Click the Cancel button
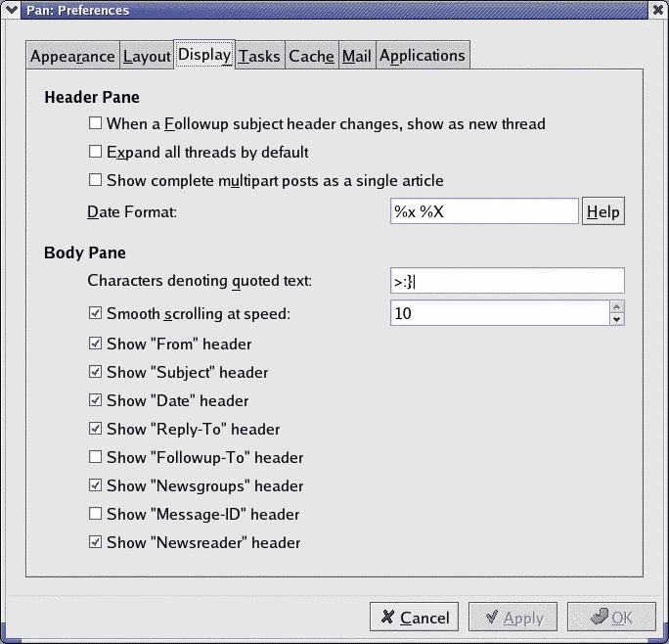This screenshot has width=669, height=644. (x=415, y=618)
